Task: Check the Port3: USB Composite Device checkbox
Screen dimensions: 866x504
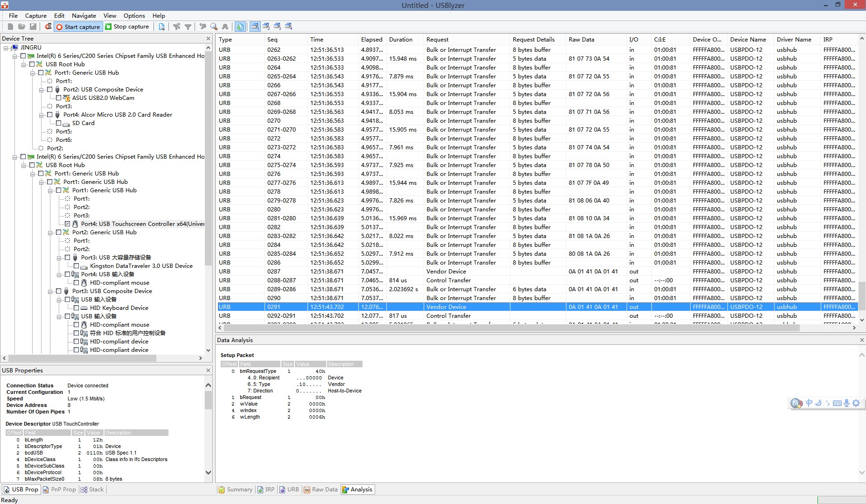Action: click(58, 291)
